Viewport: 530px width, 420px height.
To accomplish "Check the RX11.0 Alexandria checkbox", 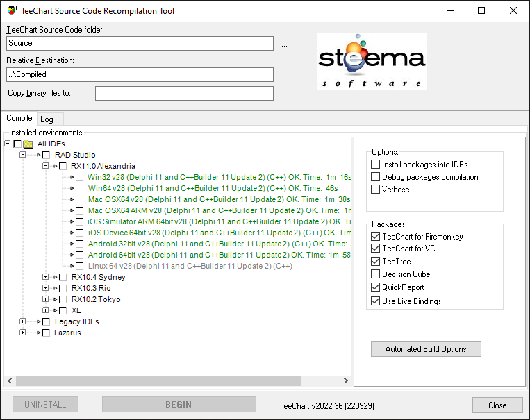I will [63, 166].
